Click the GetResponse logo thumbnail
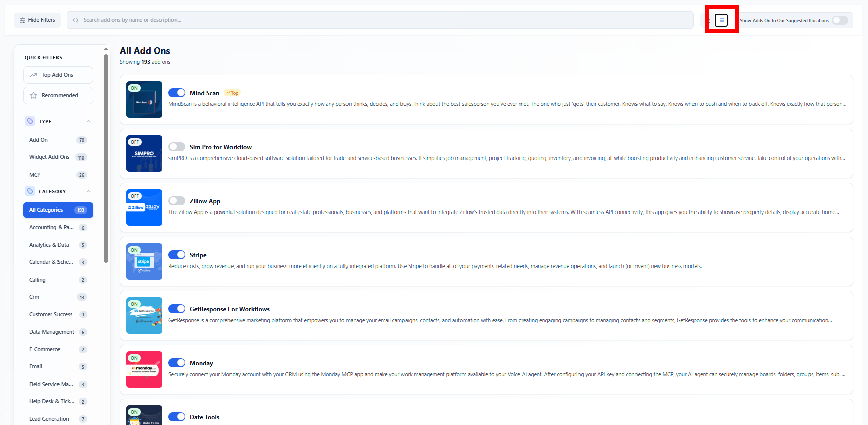This screenshot has width=868, height=425. point(144,315)
